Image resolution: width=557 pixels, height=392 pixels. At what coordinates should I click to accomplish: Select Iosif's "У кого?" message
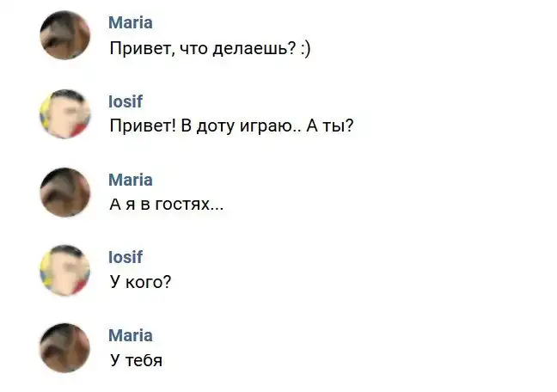point(140,282)
